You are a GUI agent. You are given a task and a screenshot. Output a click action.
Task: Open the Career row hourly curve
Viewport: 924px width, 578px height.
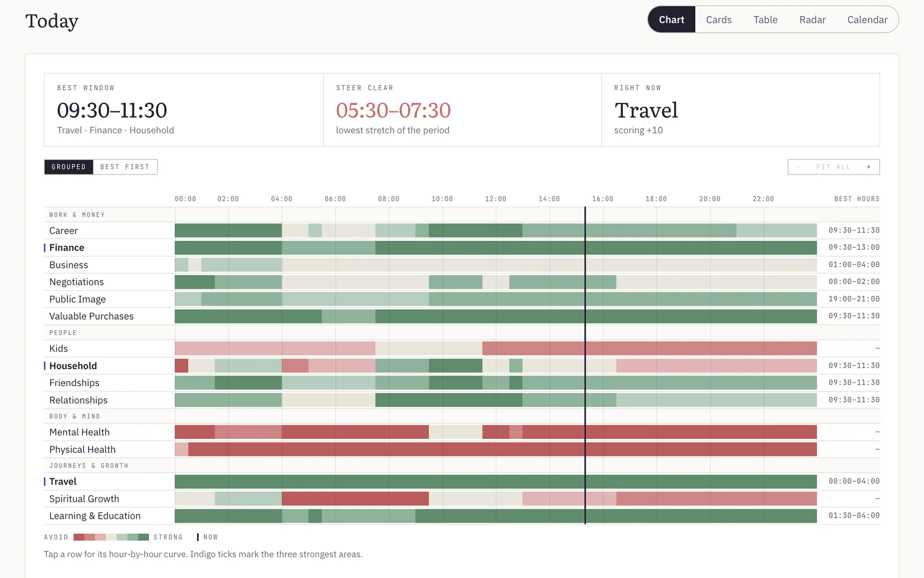[x=462, y=231]
